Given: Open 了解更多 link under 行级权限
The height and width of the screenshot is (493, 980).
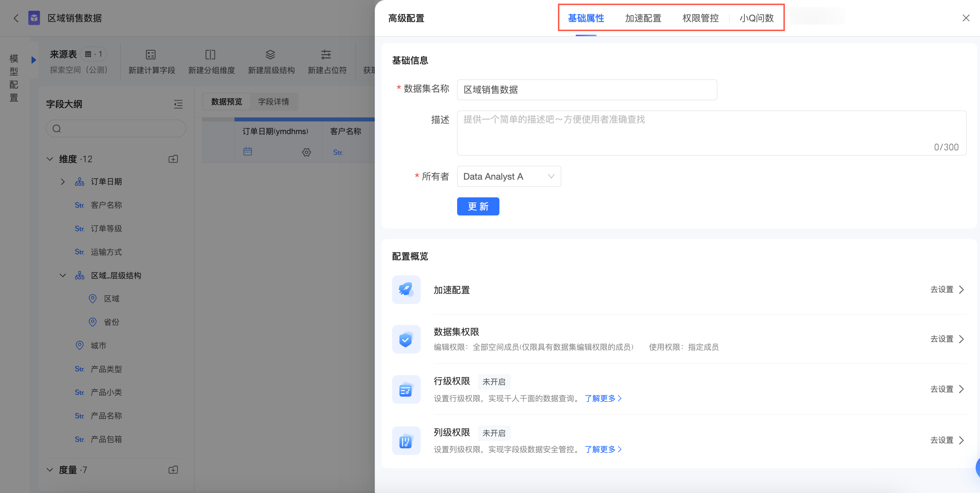Looking at the screenshot, I should click(603, 398).
